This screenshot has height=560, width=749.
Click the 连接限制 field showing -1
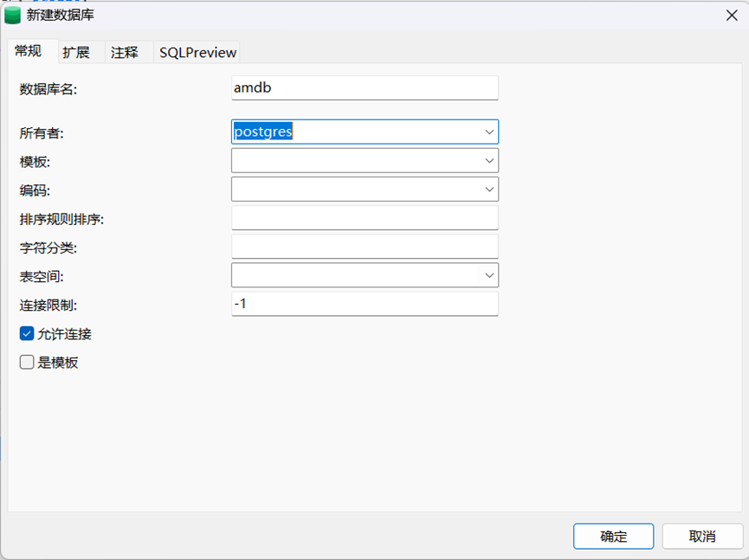click(x=364, y=304)
